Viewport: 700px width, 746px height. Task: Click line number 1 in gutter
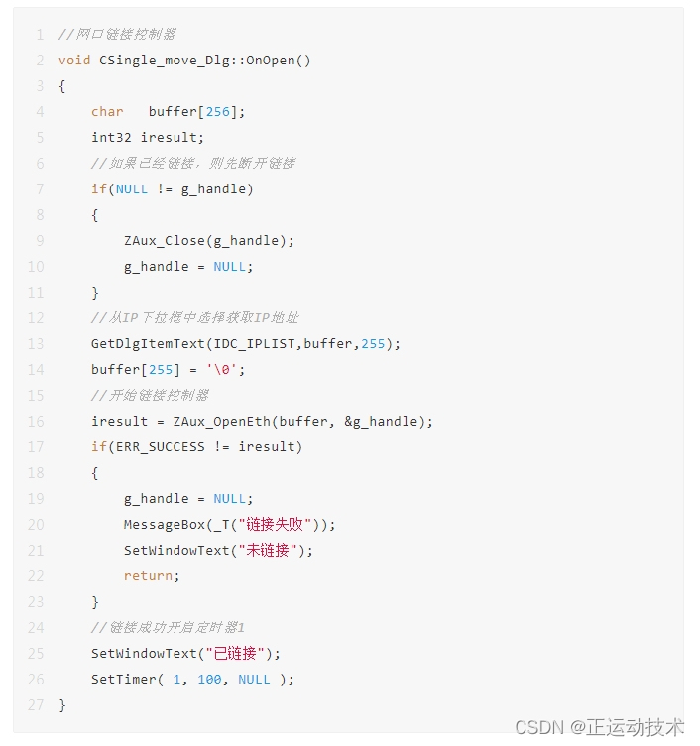click(40, 35)
